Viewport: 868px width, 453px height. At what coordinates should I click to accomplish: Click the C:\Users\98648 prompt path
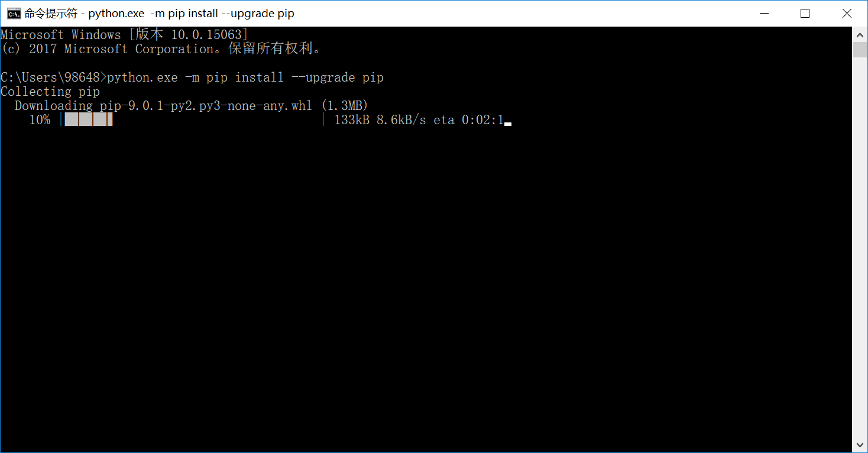(50, 77)
